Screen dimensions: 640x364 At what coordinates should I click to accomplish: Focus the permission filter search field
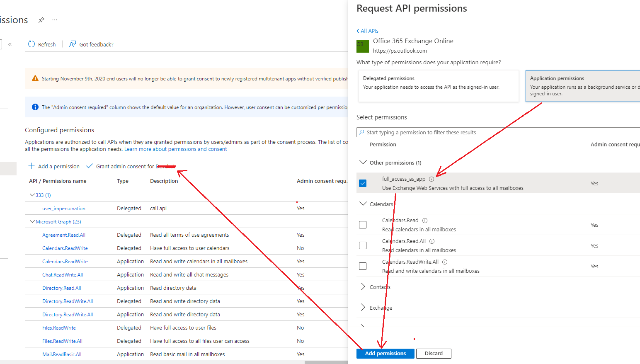tap(498, 132)
